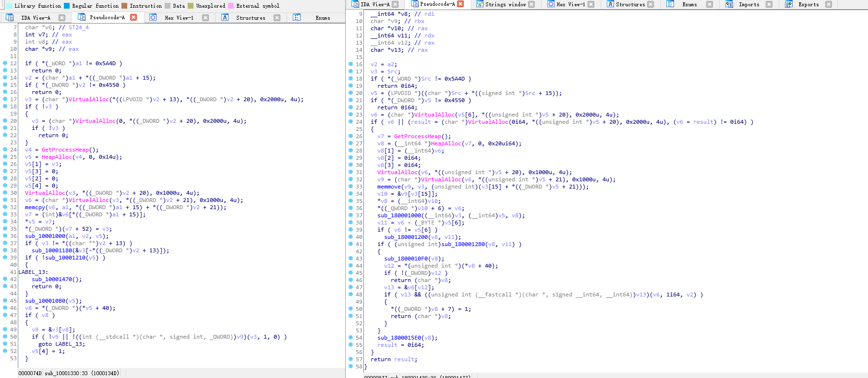Click the Unexplored legend color box
Screen dimensions: 868x378
coord(191,6)
